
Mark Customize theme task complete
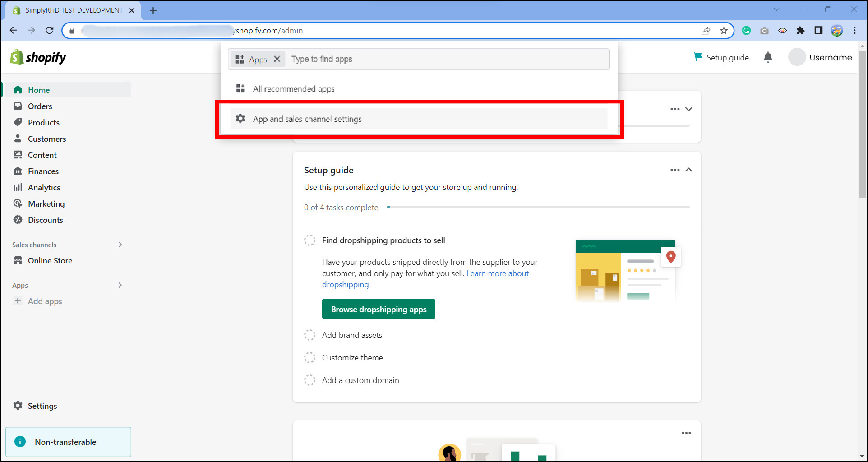pos(309,357)
